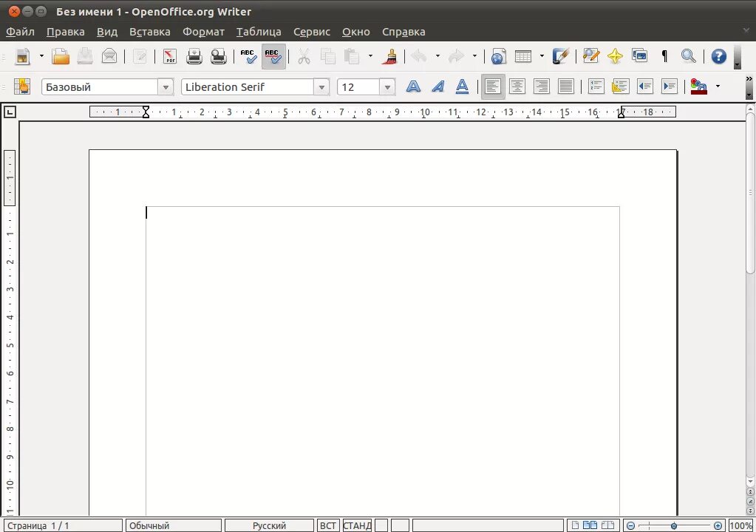
Task: Open the Формат menu
Action: (x=203, y=32)
